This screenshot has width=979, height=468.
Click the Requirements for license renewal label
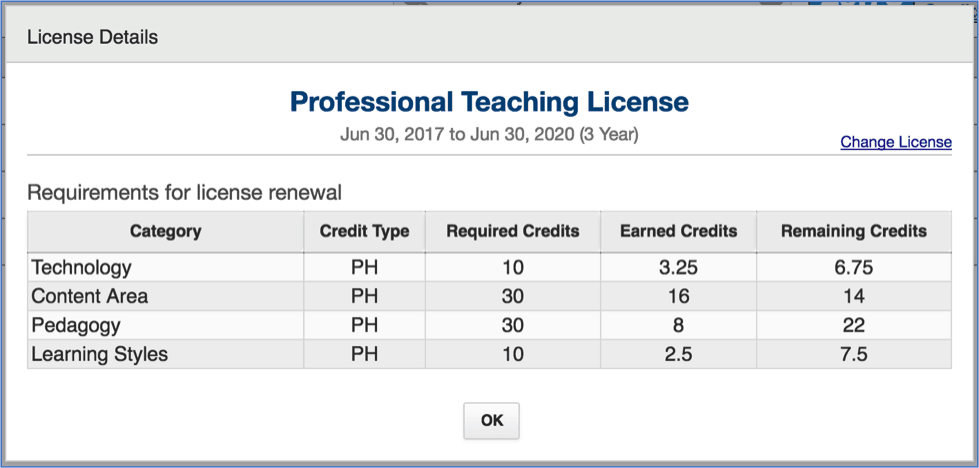(x=184, y=192)
